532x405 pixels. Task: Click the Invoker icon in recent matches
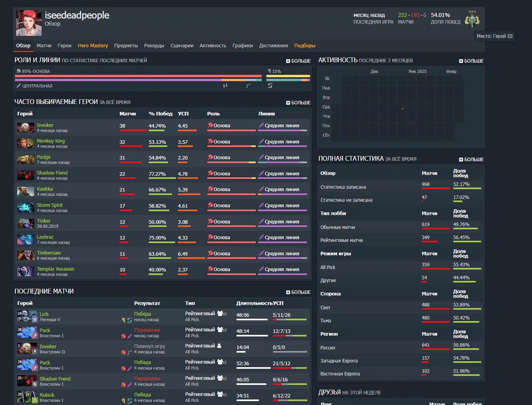click(x=27, y=349)
